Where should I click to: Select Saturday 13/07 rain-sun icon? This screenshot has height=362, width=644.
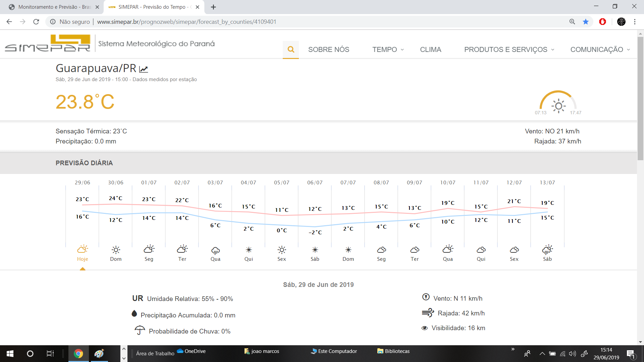tap(547, 249)
